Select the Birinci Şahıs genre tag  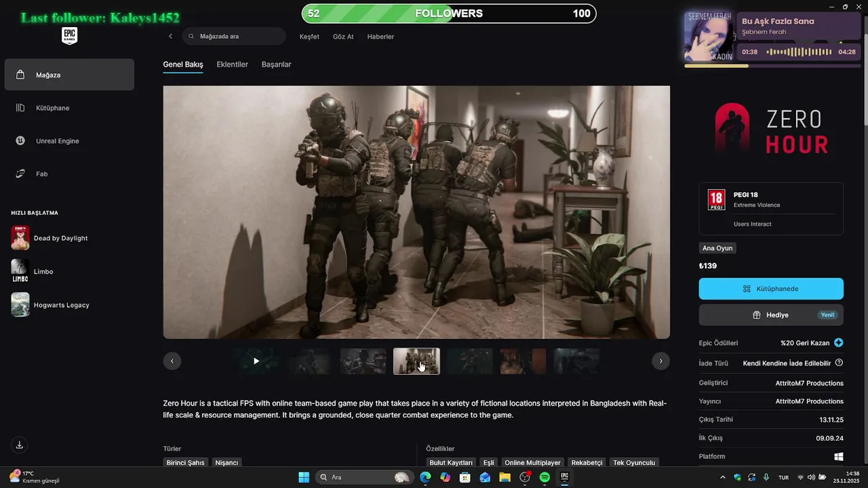185,463
